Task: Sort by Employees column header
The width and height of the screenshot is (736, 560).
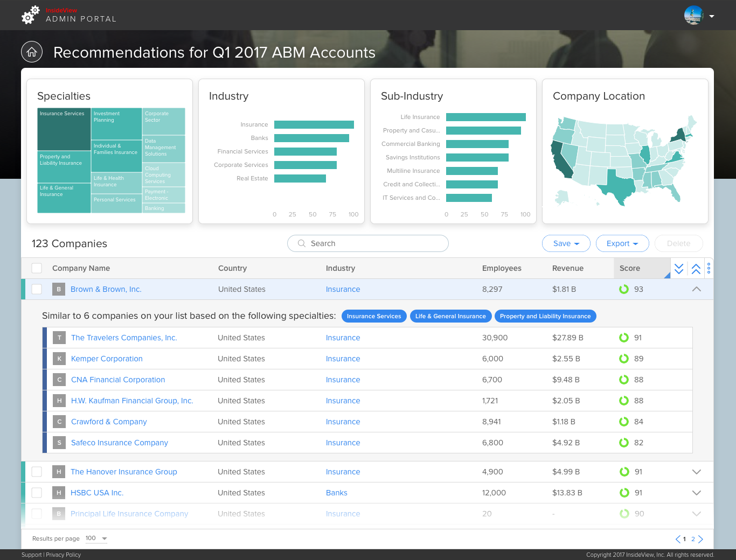Action: [502, 268]
